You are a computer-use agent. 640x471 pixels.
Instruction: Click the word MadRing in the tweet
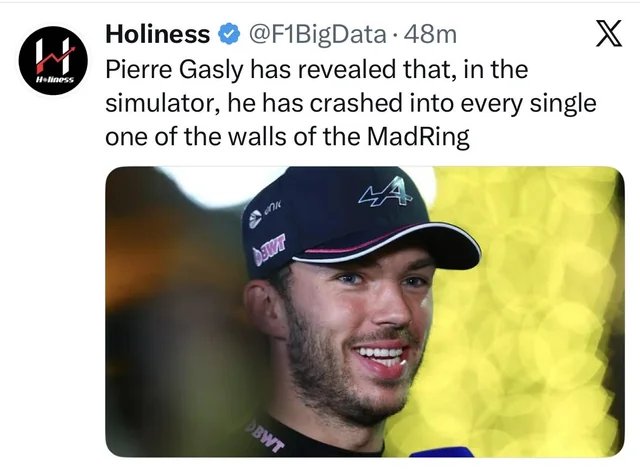tap(418, 137)
